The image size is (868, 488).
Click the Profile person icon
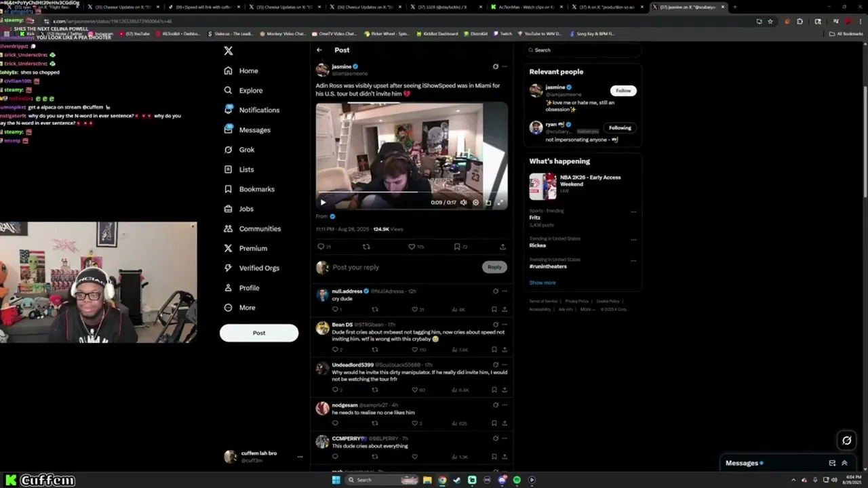[x=229, y=287]
